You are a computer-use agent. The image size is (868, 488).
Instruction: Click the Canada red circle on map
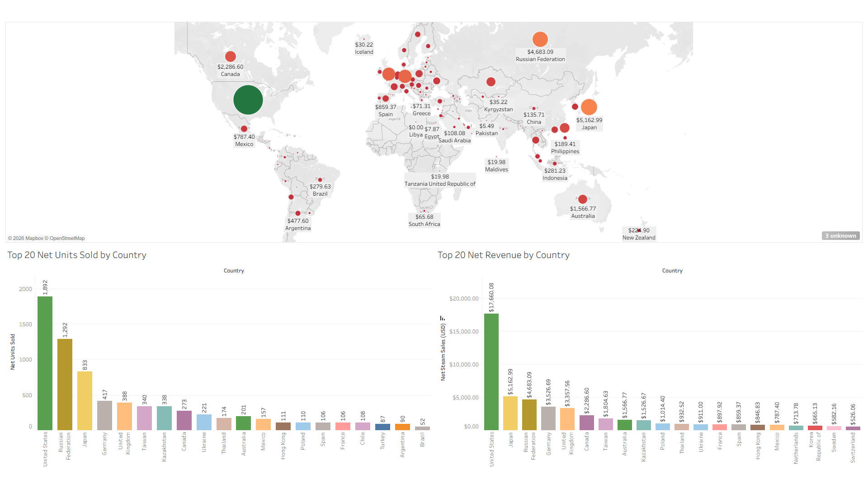click(231, 56)
